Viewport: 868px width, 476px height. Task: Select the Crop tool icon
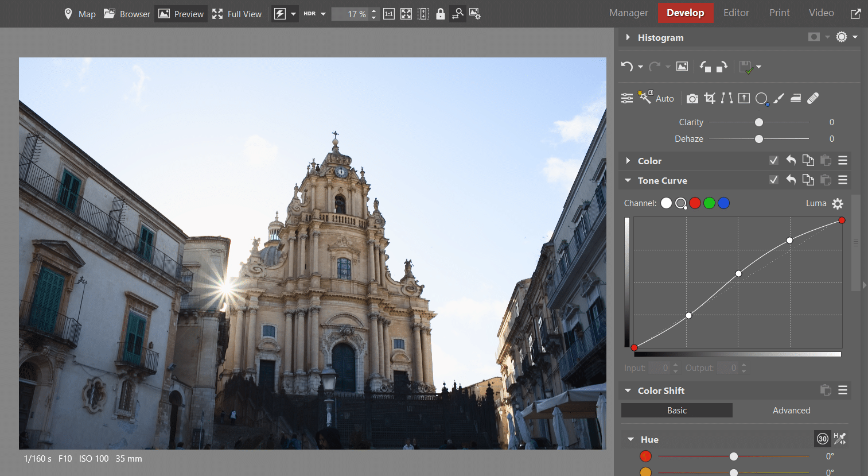[x=710, y=98]
